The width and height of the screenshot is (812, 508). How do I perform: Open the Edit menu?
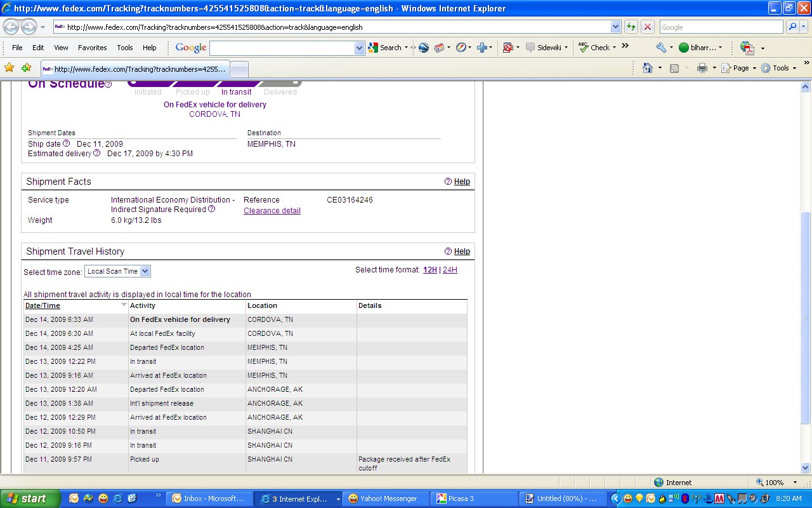(38, 48)
